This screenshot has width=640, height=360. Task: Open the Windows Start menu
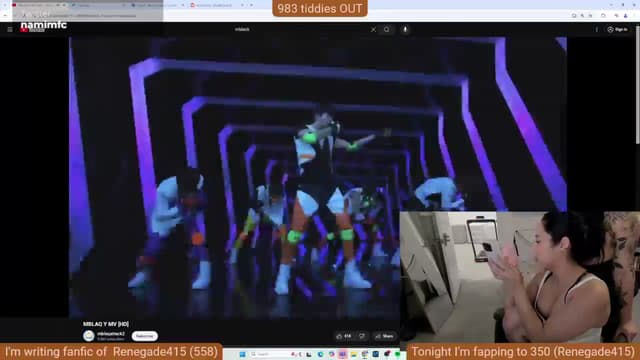point(242,354)
